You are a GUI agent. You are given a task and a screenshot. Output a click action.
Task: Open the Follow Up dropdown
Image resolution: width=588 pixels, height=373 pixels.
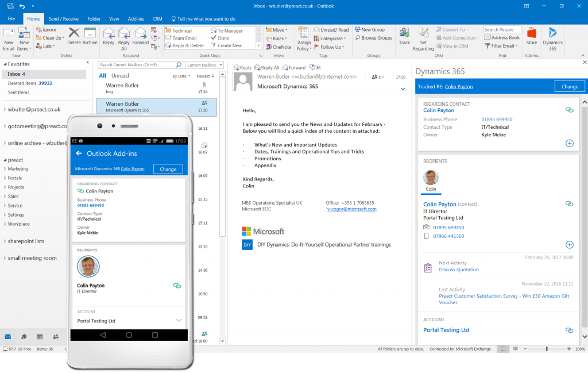click(x=329, y=47)
